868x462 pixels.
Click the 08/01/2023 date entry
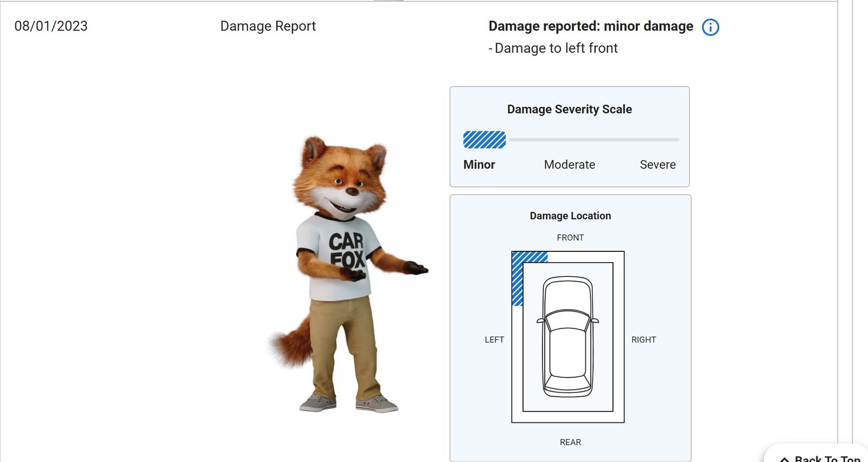pyautogui.click(x=51, y=26)
